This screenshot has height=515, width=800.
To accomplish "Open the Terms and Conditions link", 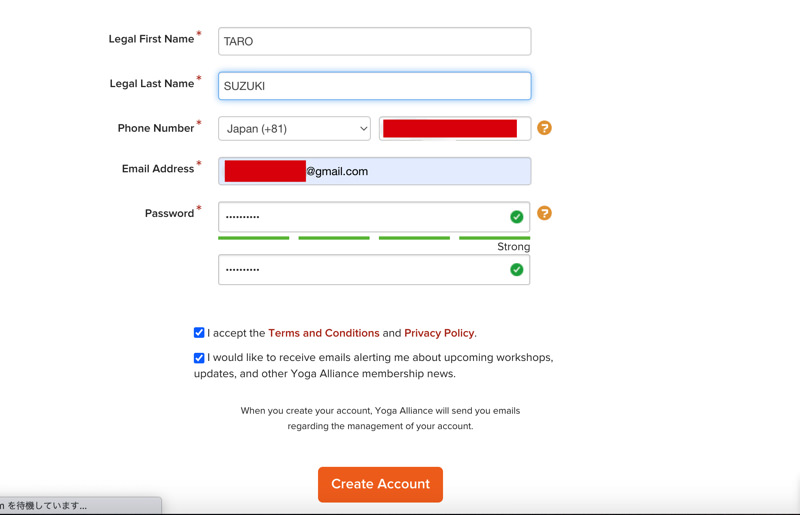I will point(323,333).
